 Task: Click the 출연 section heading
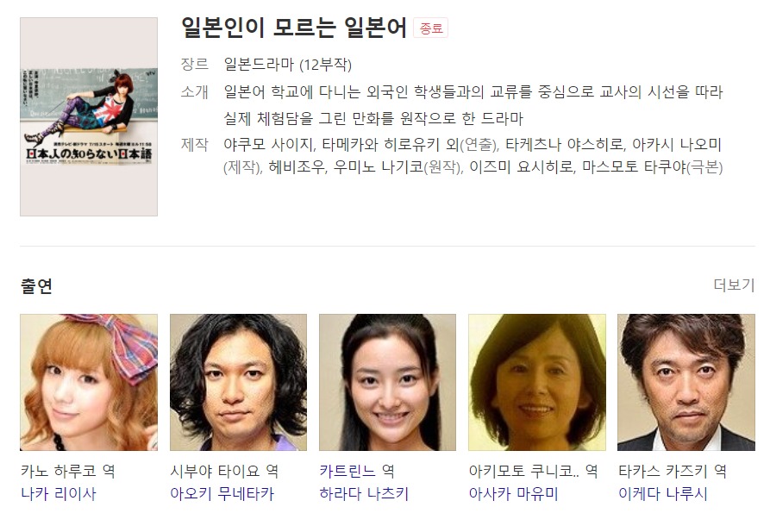click(x=36, y=285)
